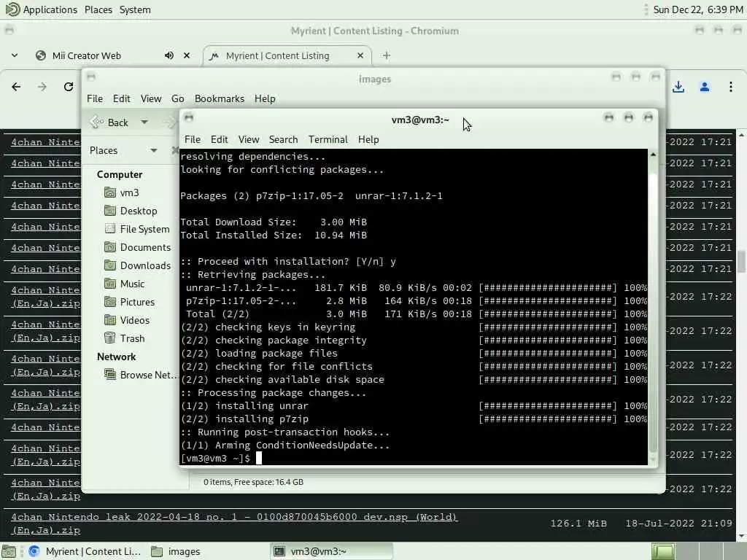The width and height of the screenshot is (747, 560).
Task: Click images window menu icon in titlebar
Action: pyautogui.click(x=91, y=76)
